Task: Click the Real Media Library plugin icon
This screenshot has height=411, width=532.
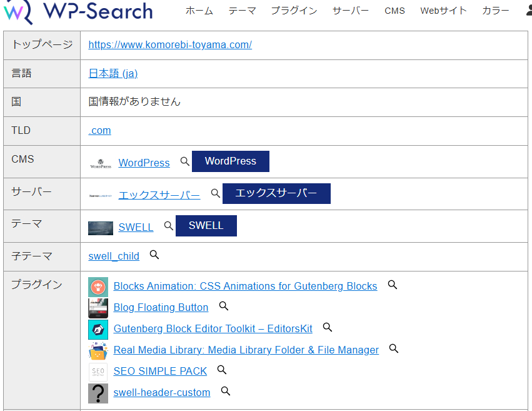Action: pyautogui.click(x=98, y=351)
